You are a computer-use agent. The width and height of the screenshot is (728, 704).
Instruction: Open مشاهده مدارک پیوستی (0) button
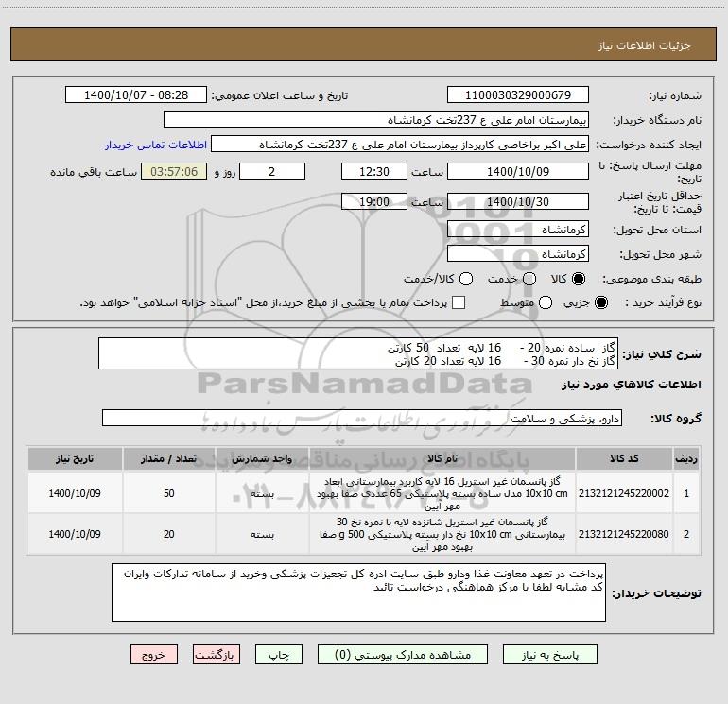[403, 655]
